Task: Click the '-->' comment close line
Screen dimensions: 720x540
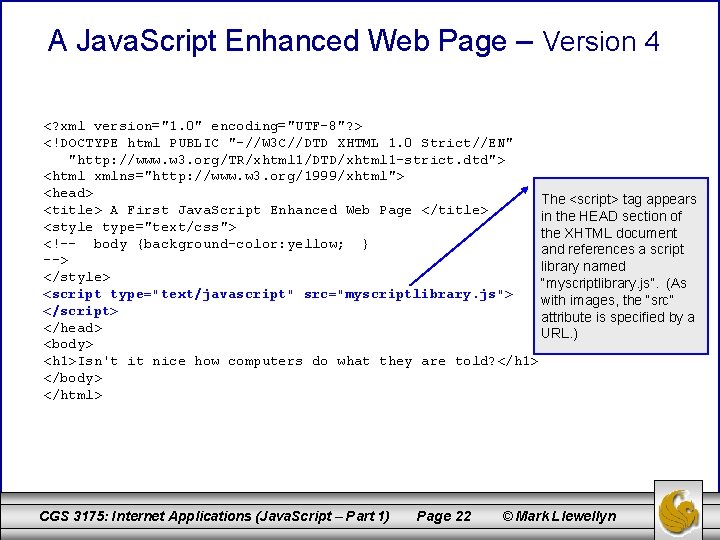Action: coord(56,260)
